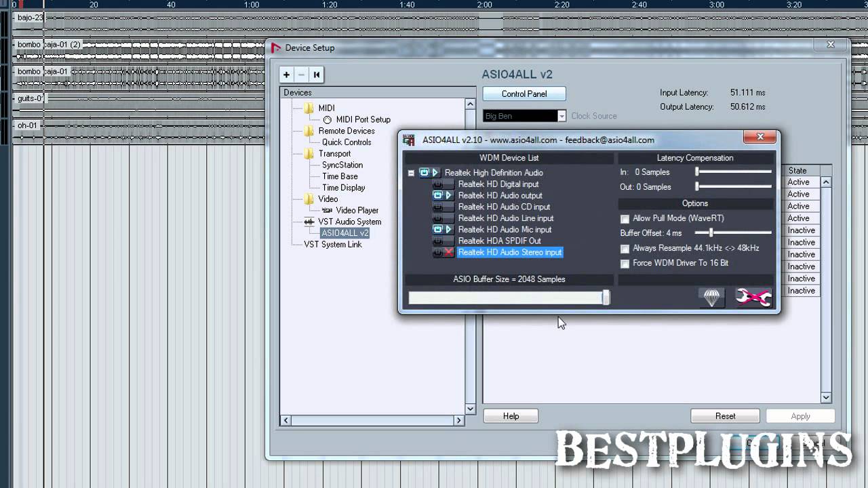
Task: Click red X status icon on Stereo input
Action: coord(449,252)
